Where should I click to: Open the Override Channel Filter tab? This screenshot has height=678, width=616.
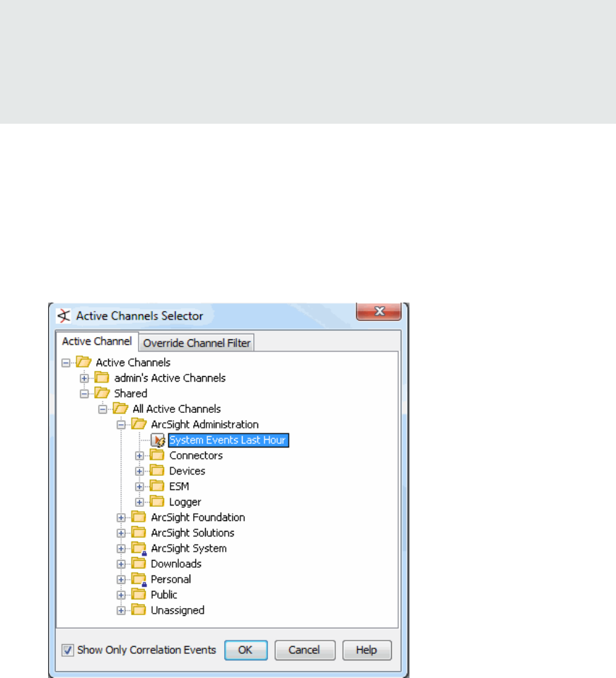(197, 343)
